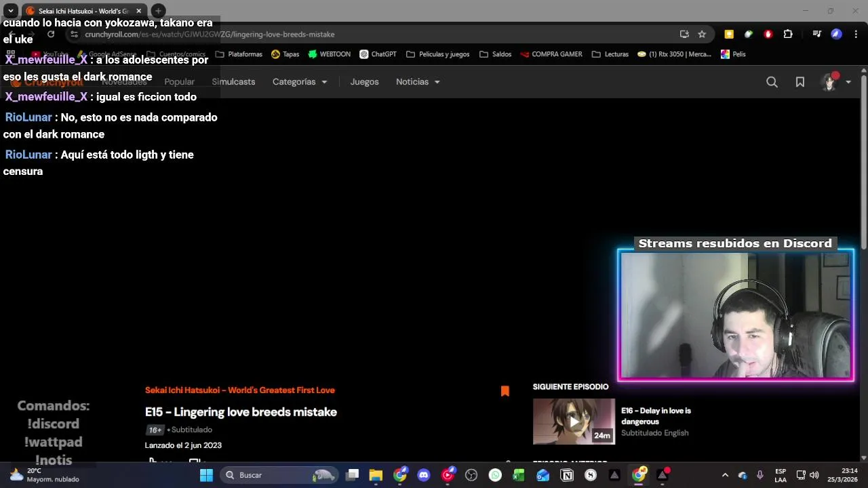
Task: Close the Sekai Ichi Hatsukoi tab
Action: (x=138, y=11)
